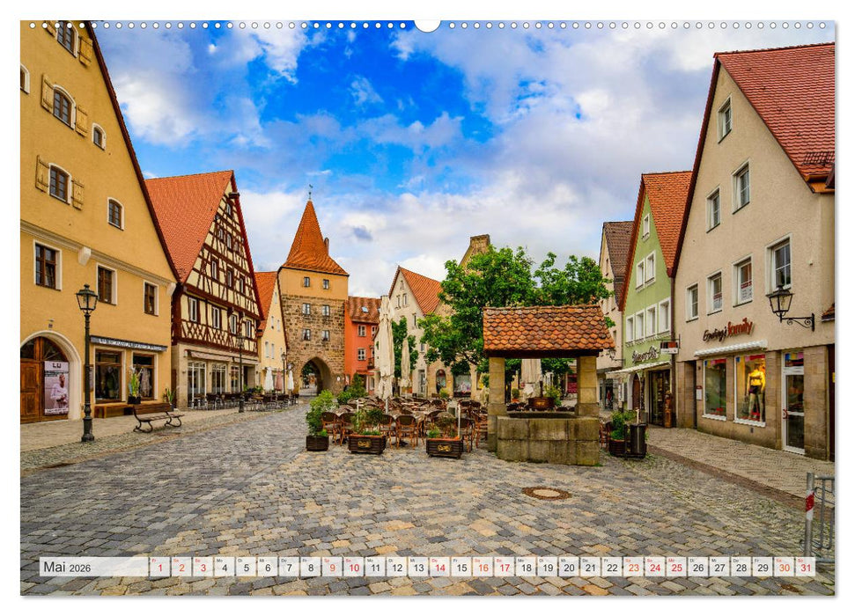
Task: Select the date 1 on the calendar strip
Action: pos(158,568)
